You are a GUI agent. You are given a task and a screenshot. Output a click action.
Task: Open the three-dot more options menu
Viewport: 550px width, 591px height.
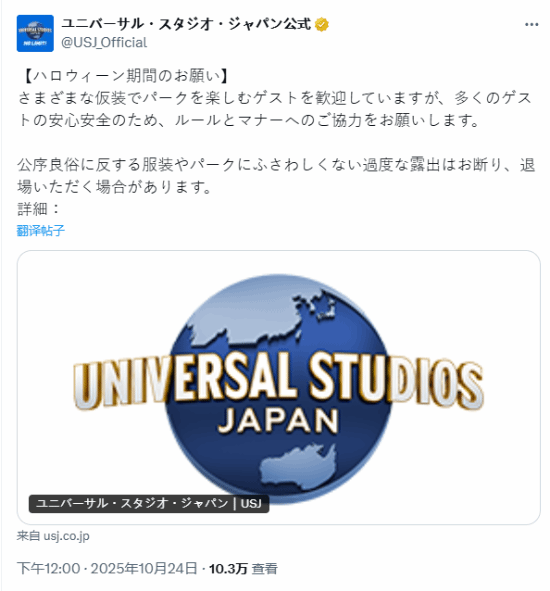click(532, 24)
